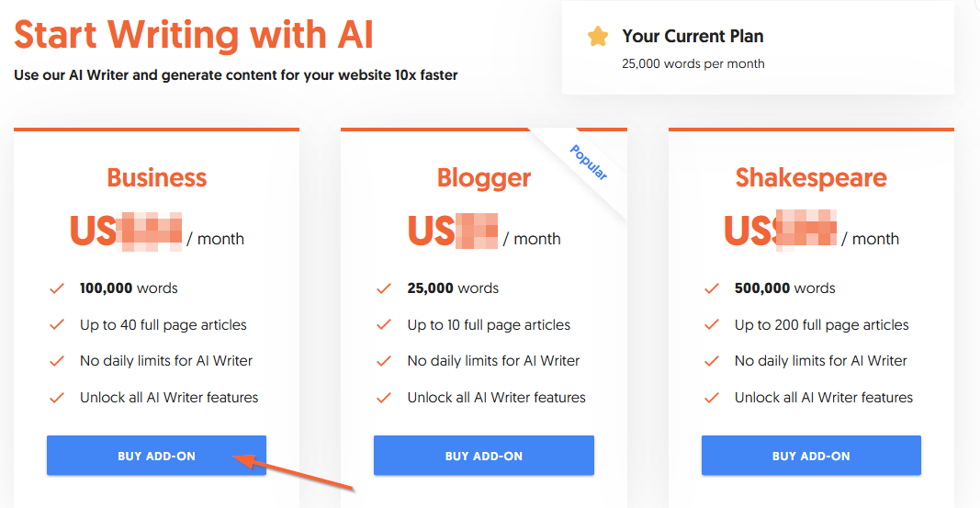This screenshot has width=980, height=508.
Task: Click the checkmark beside Up to 10 full page articles
Action: tap(384, 325)
